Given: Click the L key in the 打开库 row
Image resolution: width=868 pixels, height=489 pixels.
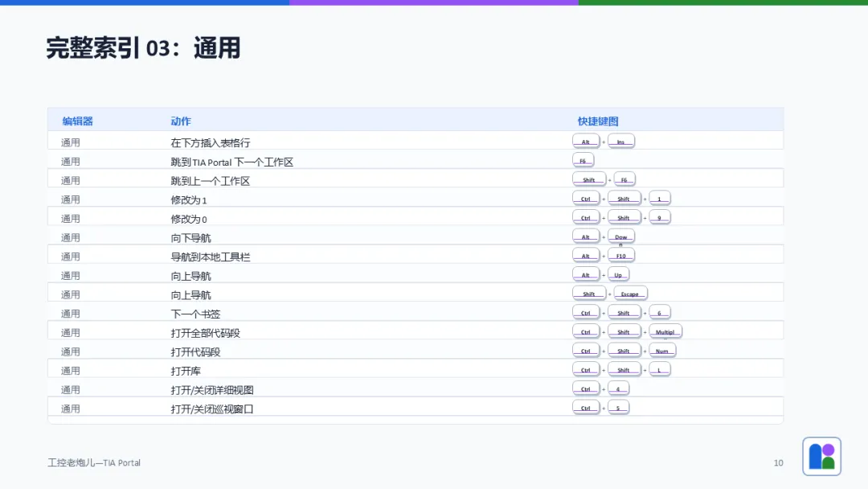Looking at the screenshot, I should point(659,370).
